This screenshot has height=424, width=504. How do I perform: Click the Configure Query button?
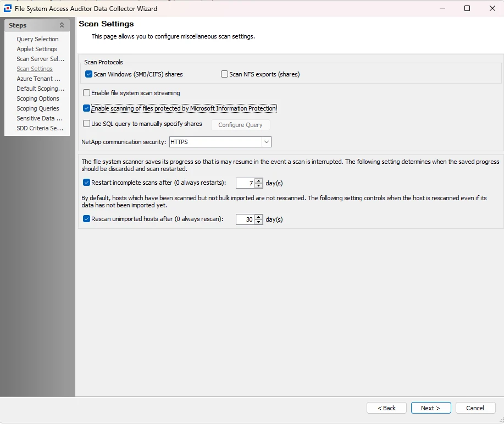click(x=240, y=125)
